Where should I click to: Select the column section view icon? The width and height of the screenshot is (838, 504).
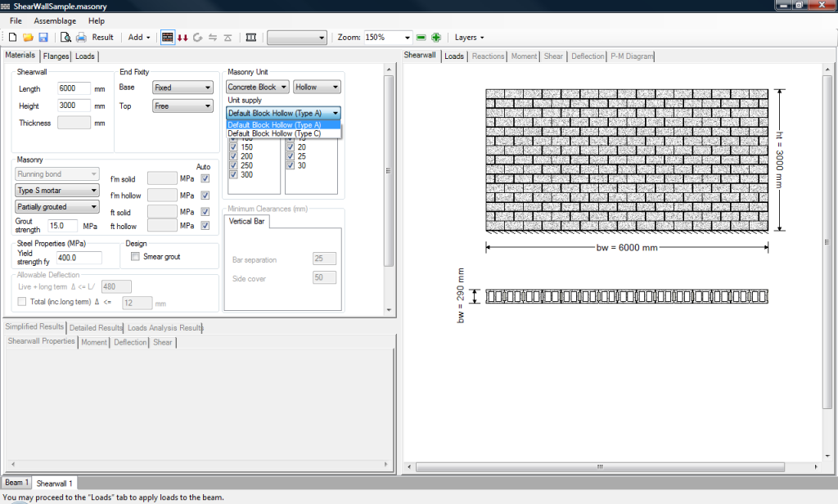click(x=251, y=37)
